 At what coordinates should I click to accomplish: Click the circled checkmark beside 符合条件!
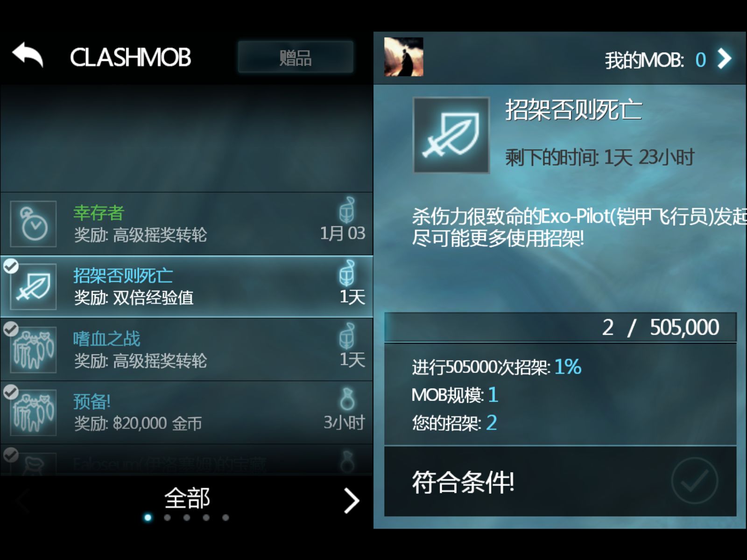pyautogui.click(x=694, y=481)
